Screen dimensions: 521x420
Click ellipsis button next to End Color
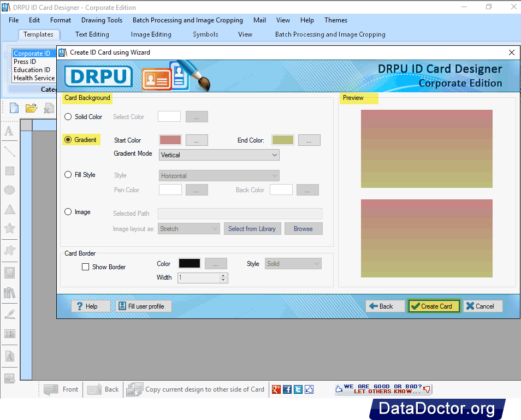click(309, 140)
